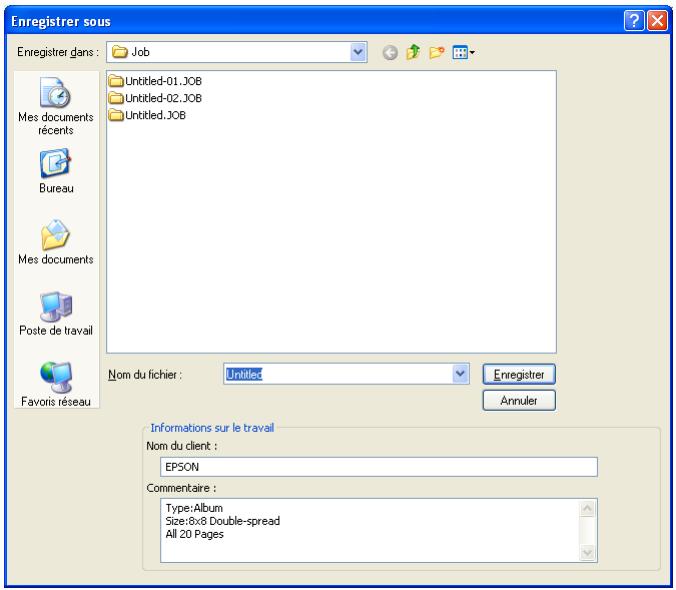
Task: Go up one folder level
Action: click(x=413, y=52)
